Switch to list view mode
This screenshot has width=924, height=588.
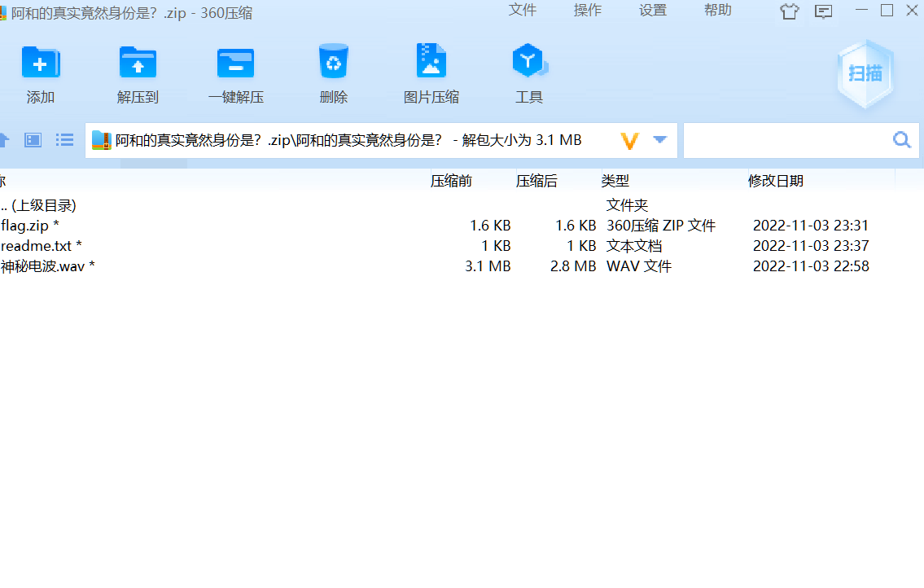64,139
